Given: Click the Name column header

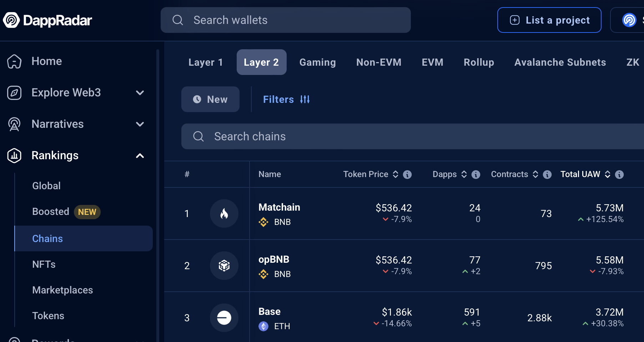Looking at the screenshot, I should (x=270, y=174).
